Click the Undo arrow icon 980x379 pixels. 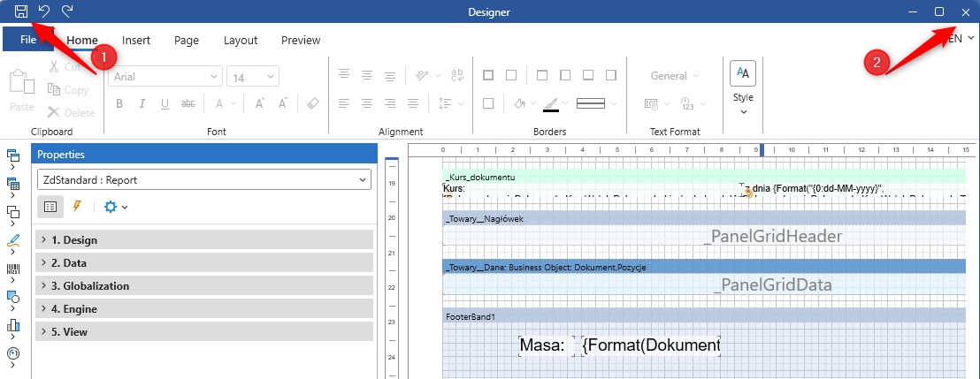44,11
